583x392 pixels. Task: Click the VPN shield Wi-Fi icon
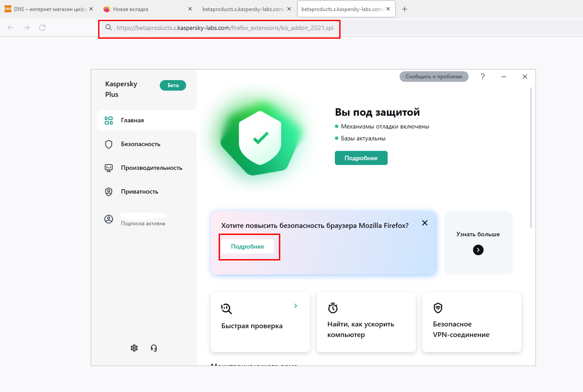click(438, 308)
